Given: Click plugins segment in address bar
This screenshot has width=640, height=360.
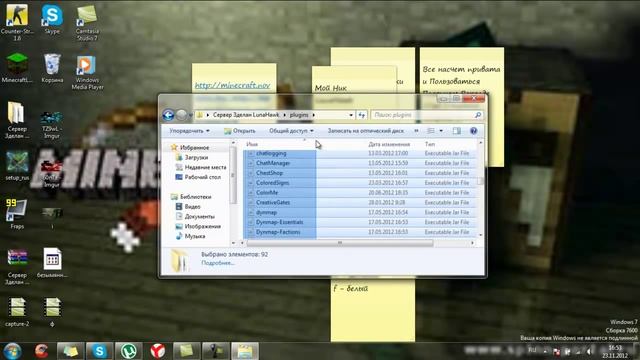Looking at the screenshot, I should [x=299, y=115].
